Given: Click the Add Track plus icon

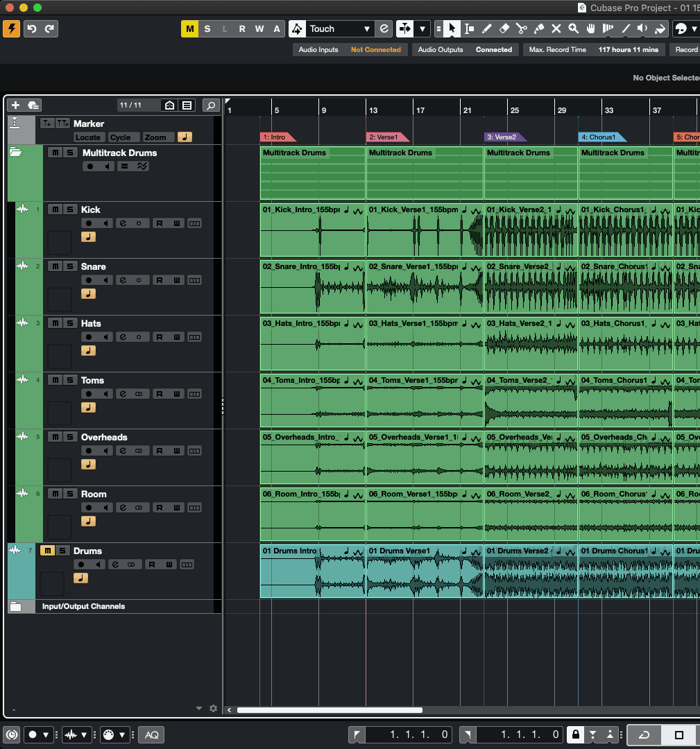Looking at the screenshot, I should click(x=16, y=105).
